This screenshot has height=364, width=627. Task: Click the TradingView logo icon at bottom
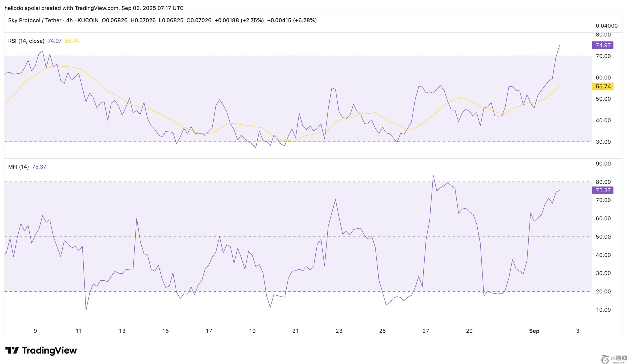[12, 350]
